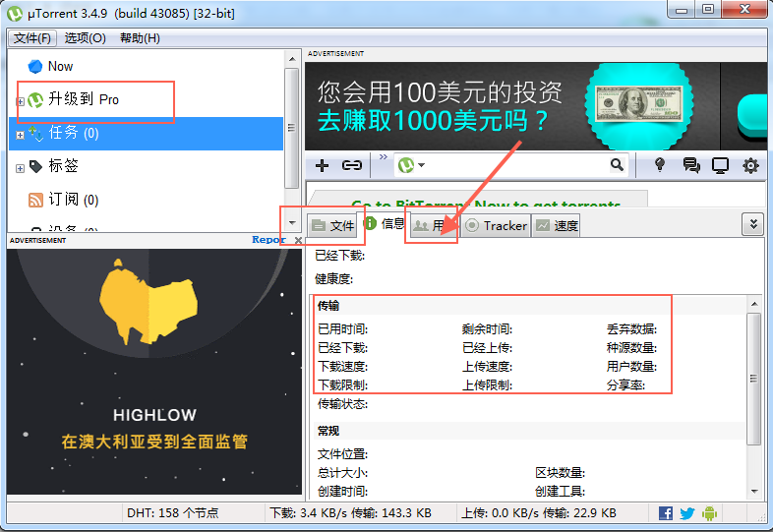Collapse detail pane with double-chevron button
The height and width of the screenshot is (532, 773).
pos(752,224)
